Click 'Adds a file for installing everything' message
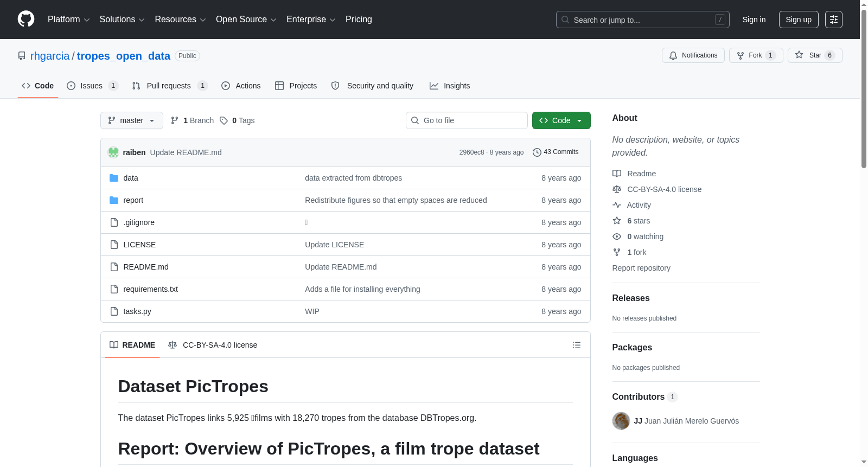The height and width of the screenshot is (467, 868). (x=362, y=289)
